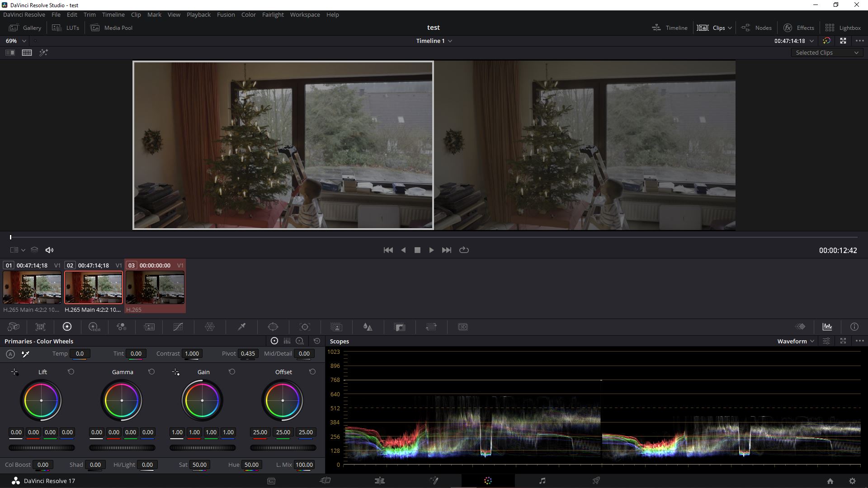Open the Tracker panel
The image size is (868, 488).
[305, 327]
